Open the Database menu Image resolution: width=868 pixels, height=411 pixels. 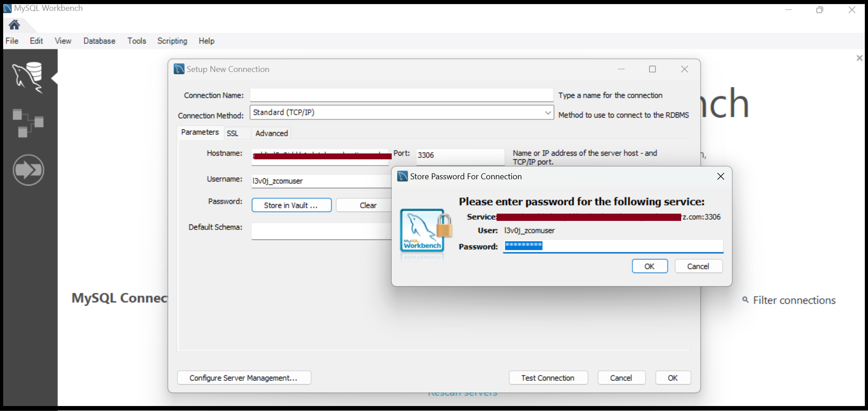point(99,41)
